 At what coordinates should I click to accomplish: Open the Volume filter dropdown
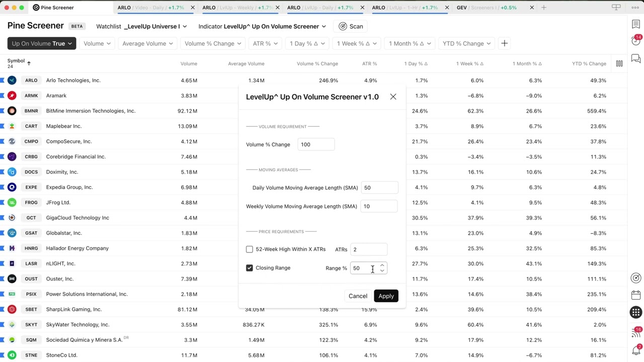(x=97, y=43)
